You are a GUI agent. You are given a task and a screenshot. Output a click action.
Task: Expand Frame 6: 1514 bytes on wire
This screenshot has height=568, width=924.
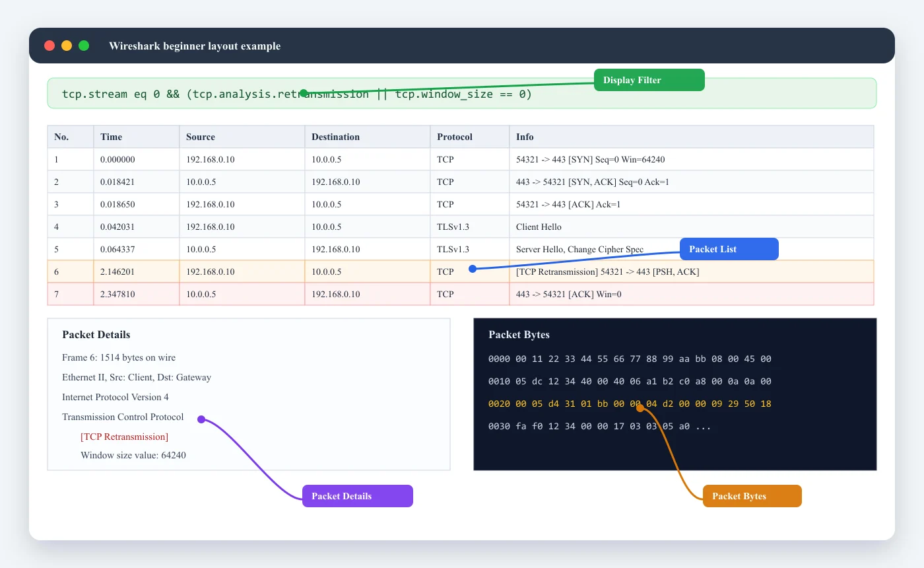pos(119,357)
